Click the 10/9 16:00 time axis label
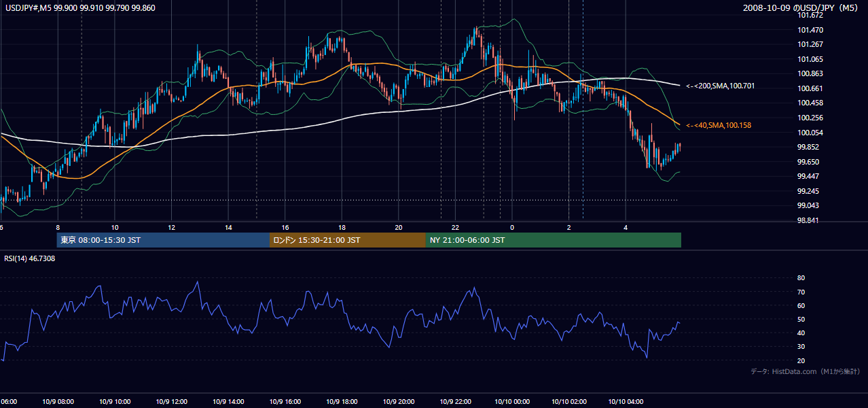868x408 pixels. (285, 402)
